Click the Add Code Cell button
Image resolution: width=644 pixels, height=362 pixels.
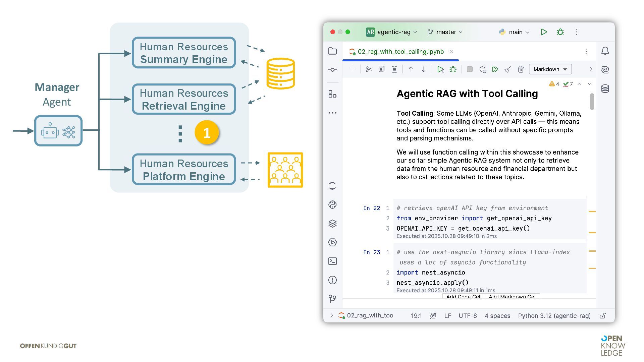pos(464,297)
